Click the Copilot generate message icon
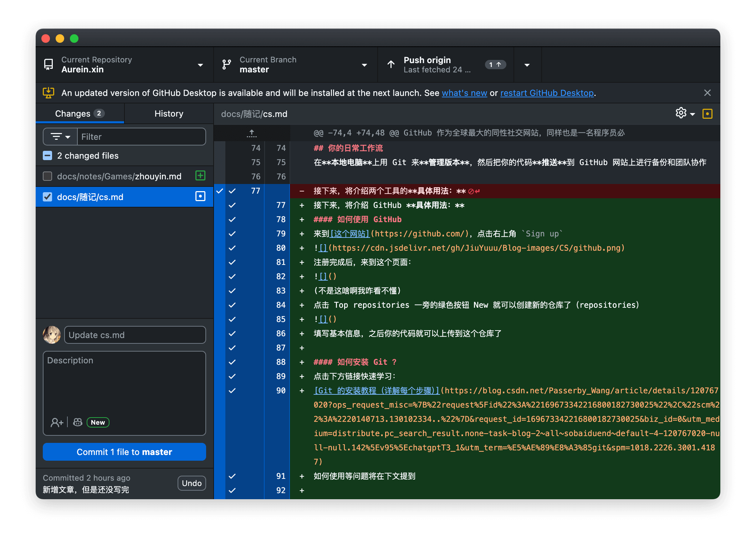The height and width of the screenshot is (542, 756). click(78, 423)
